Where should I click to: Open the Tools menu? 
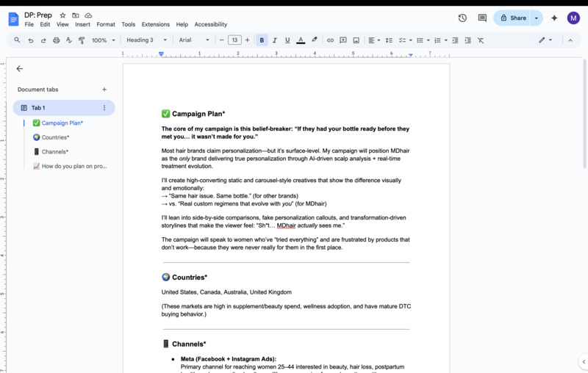tap(128, 24)
